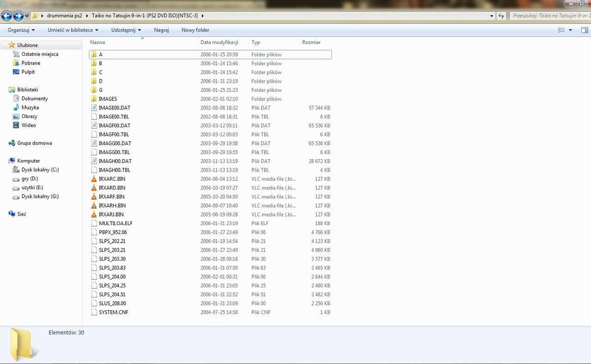Select folder icon of G
Image resolution: width=591 pixels, height=364 pixels.
click(94, 90)
